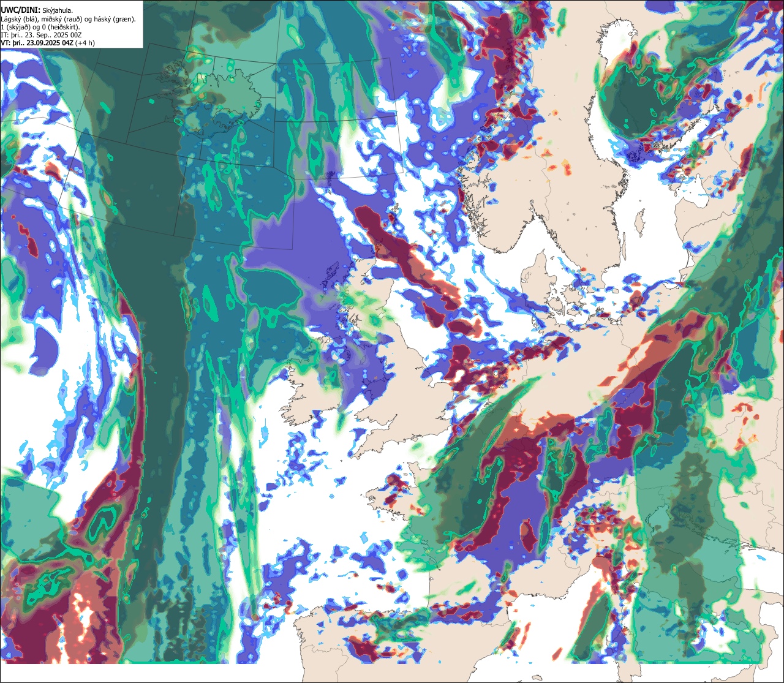The image size is (784, 683).
Task: Click the 'UWC/DINI: Skýjahula.' title text
Action: 37,10
